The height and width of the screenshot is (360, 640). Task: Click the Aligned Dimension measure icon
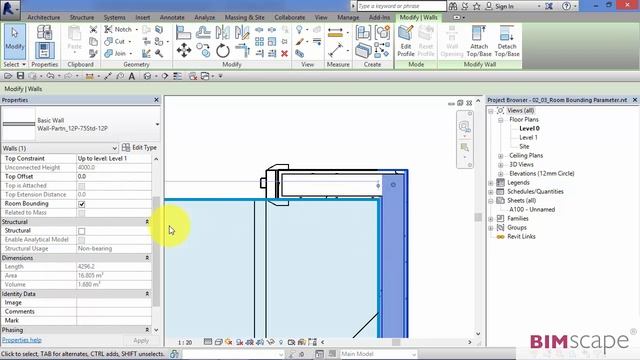(x=335, y=33)
